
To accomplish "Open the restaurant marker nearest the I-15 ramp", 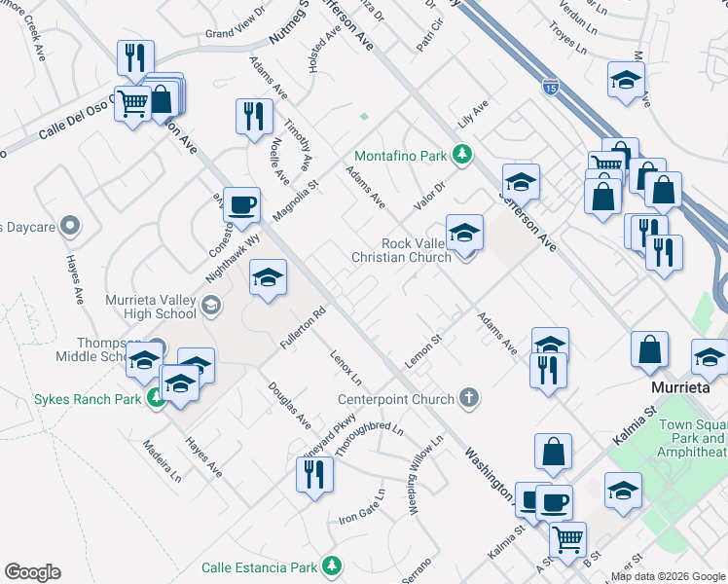I will pyautogui.click(x=664, y=253).
